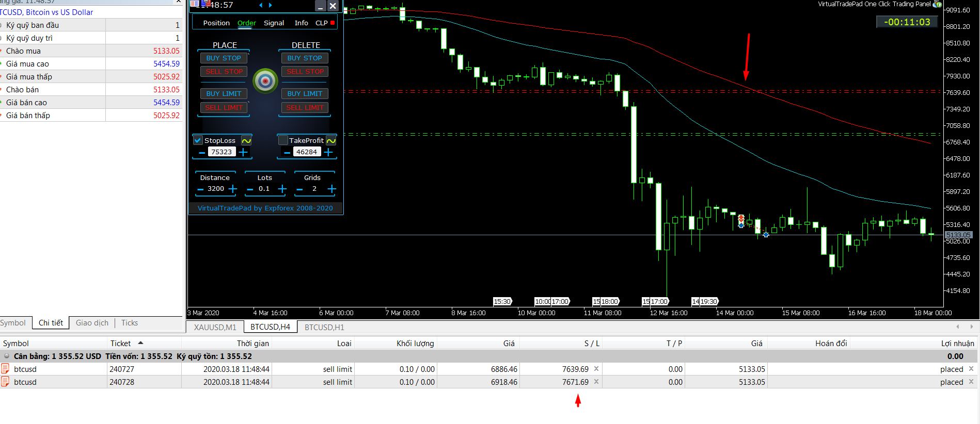Switch to BTCUSD,H1 chart tab
Image resolution: width=980 pixels, height=424 pixels.
324,327
